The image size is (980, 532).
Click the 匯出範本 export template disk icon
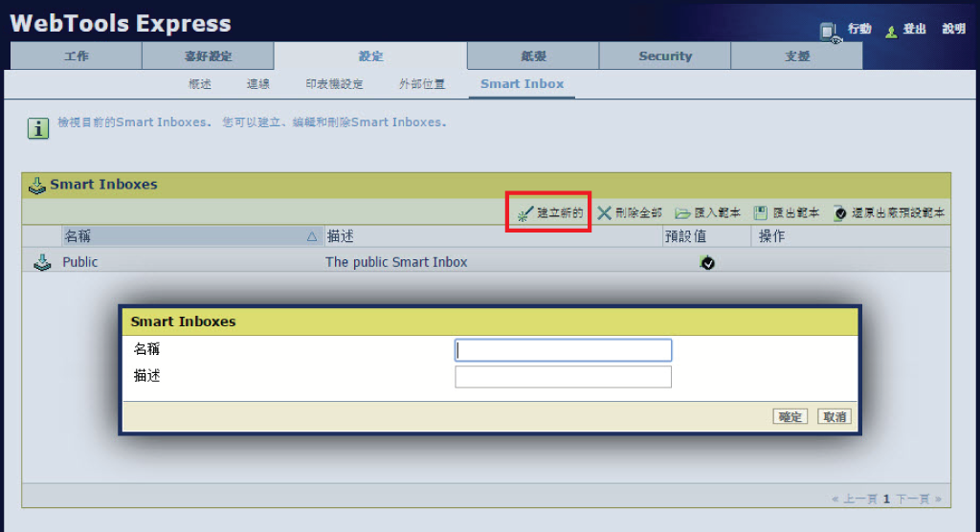pyautogui.click(x=760, y=213)
